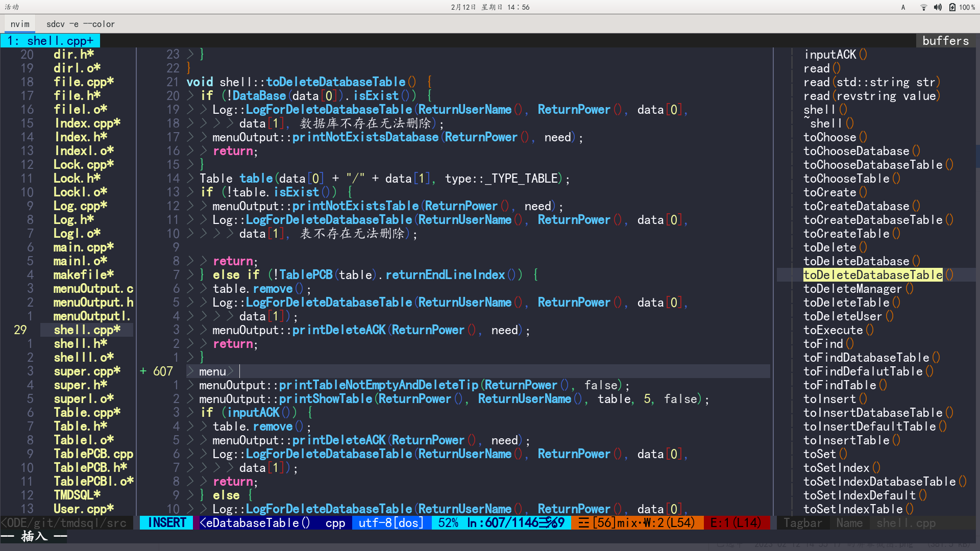This screenshot has height=551, width=980.
Task: Jump to read(std::string str) tag
Action: click(872, 82)
